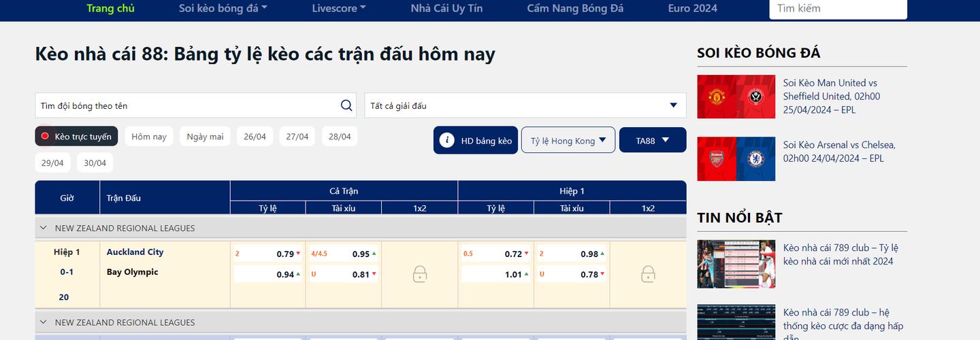This screenshot has width=980, height=340.
Task: Click the Auckland City team name
Action: point(135,252)
